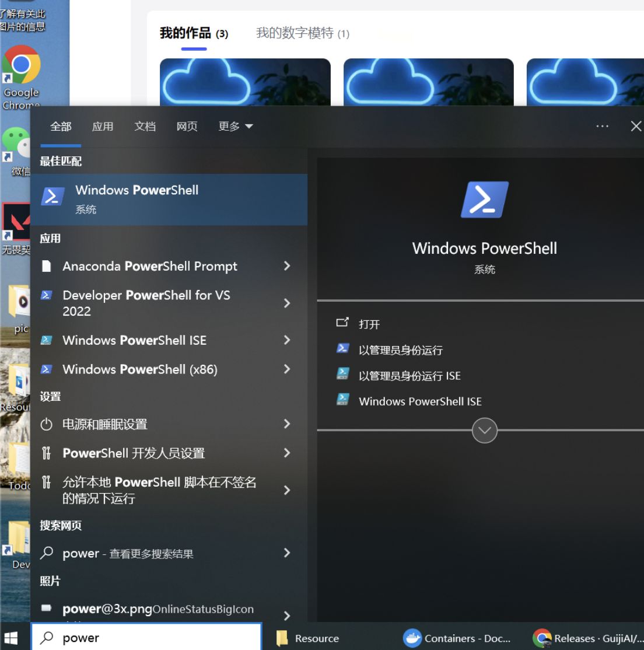Open the 更多 dropdown filter
644x650 pixels.
click(x=236, y=126)
